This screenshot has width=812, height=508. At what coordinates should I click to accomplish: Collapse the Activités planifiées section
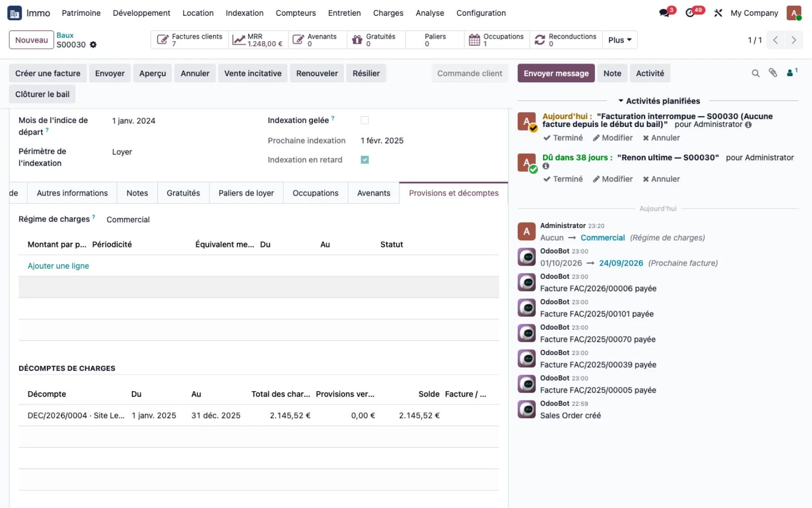coord(659,101)
